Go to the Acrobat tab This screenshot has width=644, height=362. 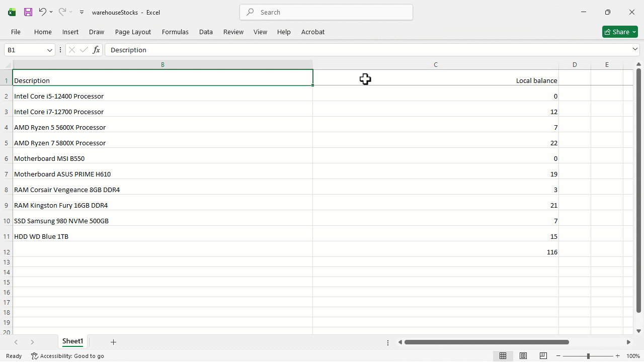click(x=313, y=32)
